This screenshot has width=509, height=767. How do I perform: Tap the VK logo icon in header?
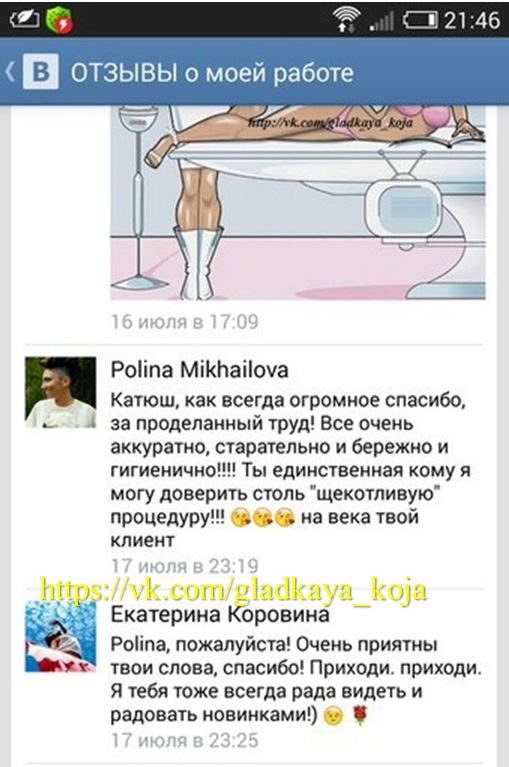click(41, 72)
